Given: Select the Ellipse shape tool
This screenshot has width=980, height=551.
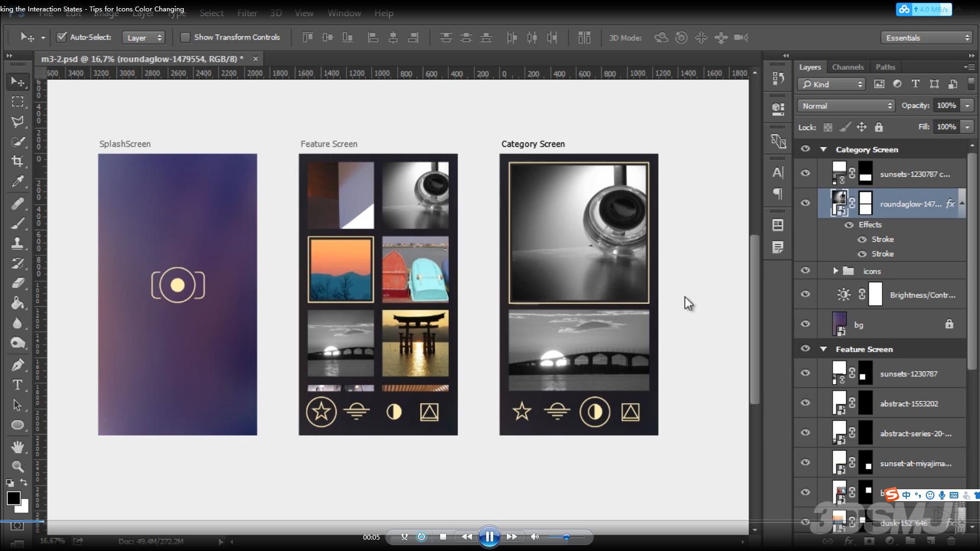Looking at the screenshot, I should pos(18,425).
